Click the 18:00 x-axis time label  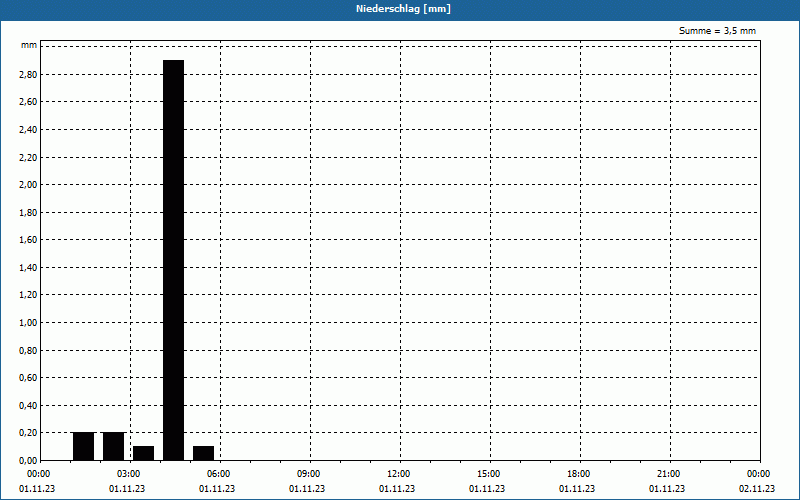[579, 474]
